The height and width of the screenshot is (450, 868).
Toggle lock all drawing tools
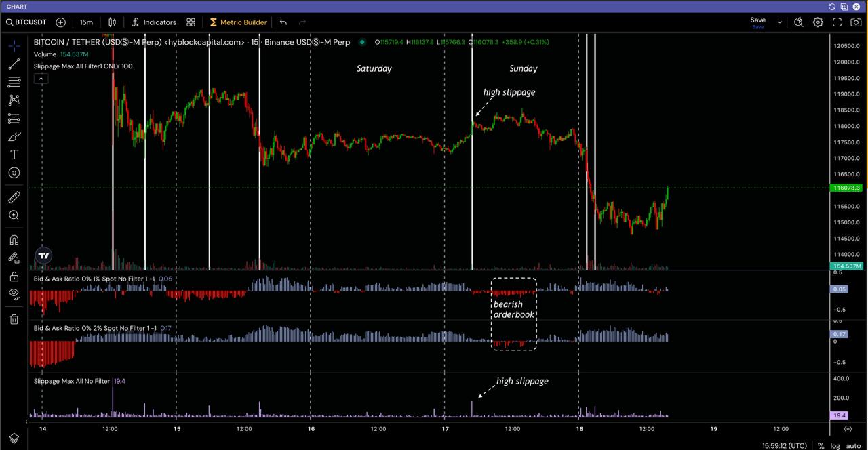point(14,277)
